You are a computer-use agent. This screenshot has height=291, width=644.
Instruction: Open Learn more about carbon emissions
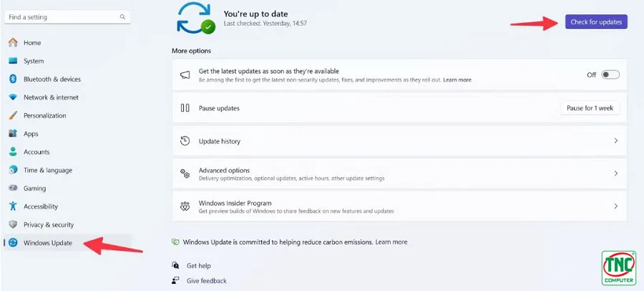(x=391, y=242)
